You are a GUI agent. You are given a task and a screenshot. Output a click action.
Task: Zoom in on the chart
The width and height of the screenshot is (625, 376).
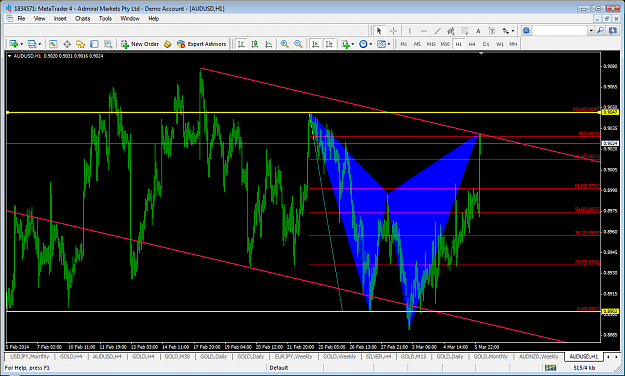point(284,44)
